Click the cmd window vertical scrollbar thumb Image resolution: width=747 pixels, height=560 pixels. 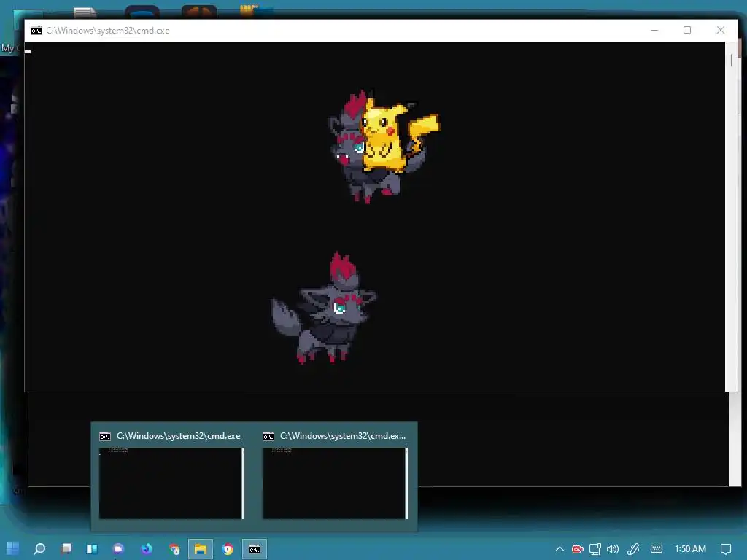click(x=732, y=60)
